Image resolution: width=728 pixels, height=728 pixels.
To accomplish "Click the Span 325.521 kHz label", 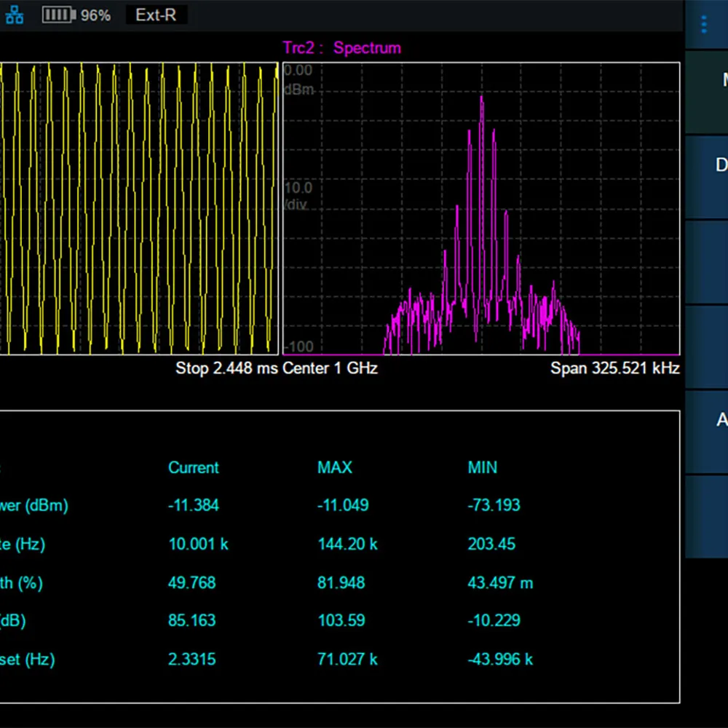I will [x=614, y=368].
